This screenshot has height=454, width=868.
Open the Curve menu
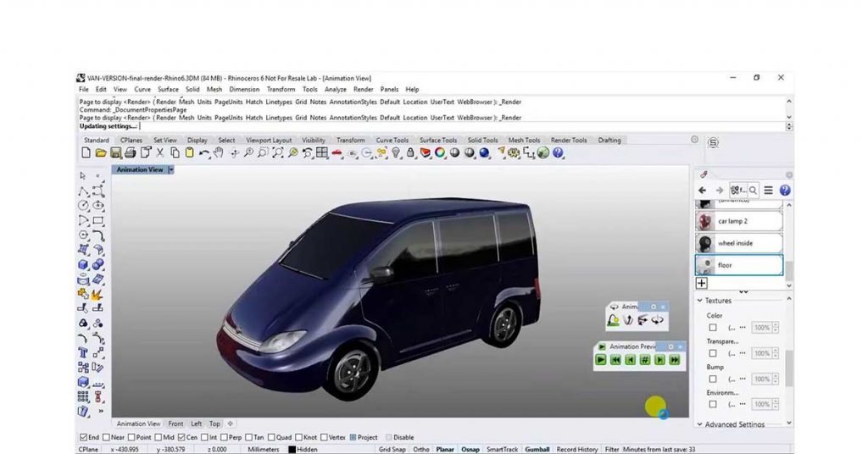coord(142,90)
